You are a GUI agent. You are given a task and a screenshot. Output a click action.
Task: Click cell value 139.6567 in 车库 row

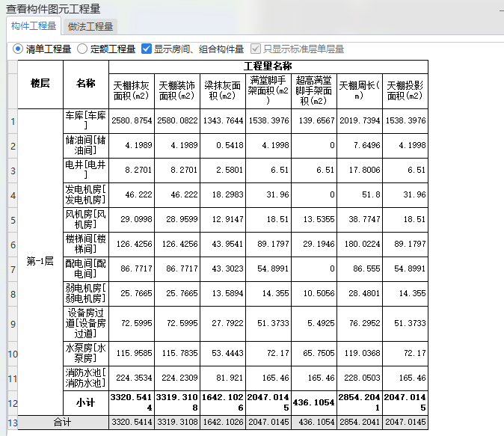coord(314,121)
